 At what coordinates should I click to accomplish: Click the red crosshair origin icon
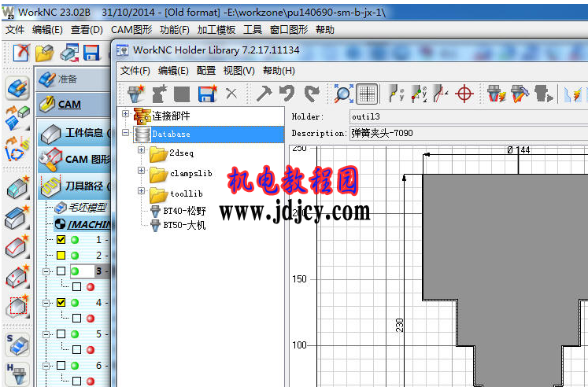tap(464, 94)
